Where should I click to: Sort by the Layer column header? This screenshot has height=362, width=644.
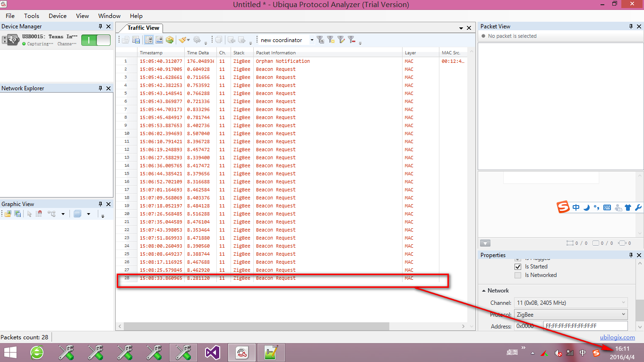coord(421,53)
